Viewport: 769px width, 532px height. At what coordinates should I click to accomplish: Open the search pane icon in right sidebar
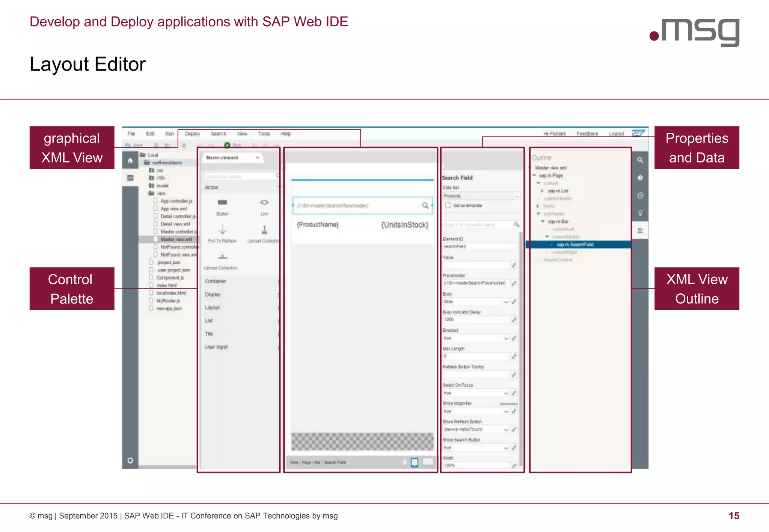(x=640, y=160)
